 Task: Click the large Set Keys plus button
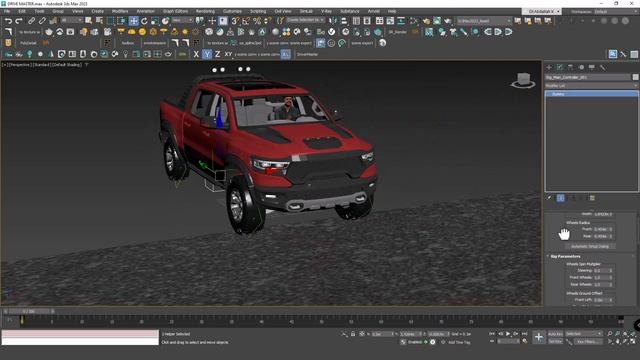tap(539, 337)
